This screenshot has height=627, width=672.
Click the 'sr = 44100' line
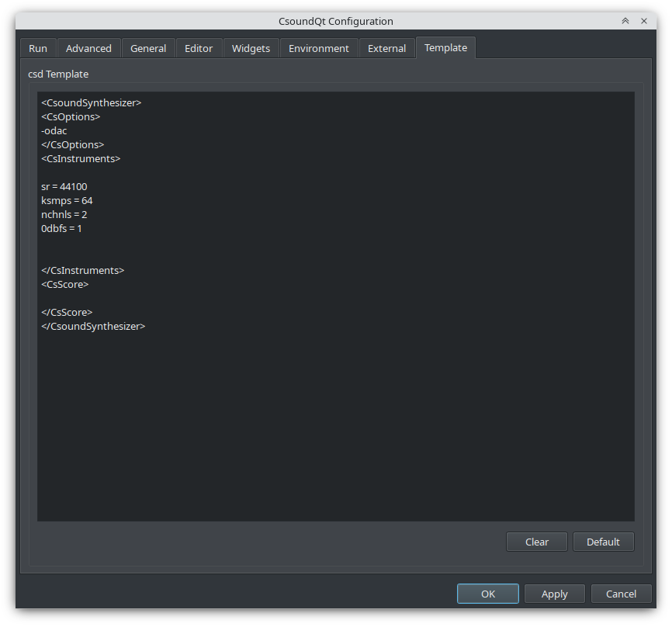coord(64,187)
